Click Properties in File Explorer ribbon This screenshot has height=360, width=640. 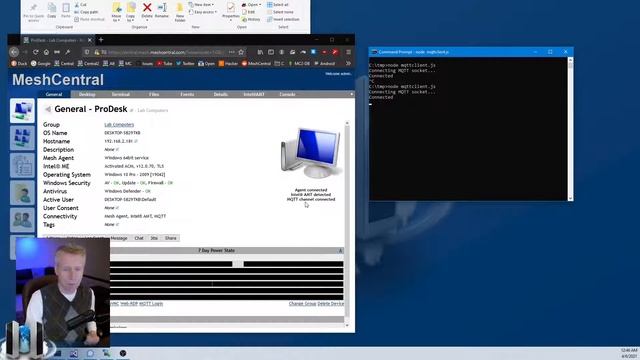231,11
